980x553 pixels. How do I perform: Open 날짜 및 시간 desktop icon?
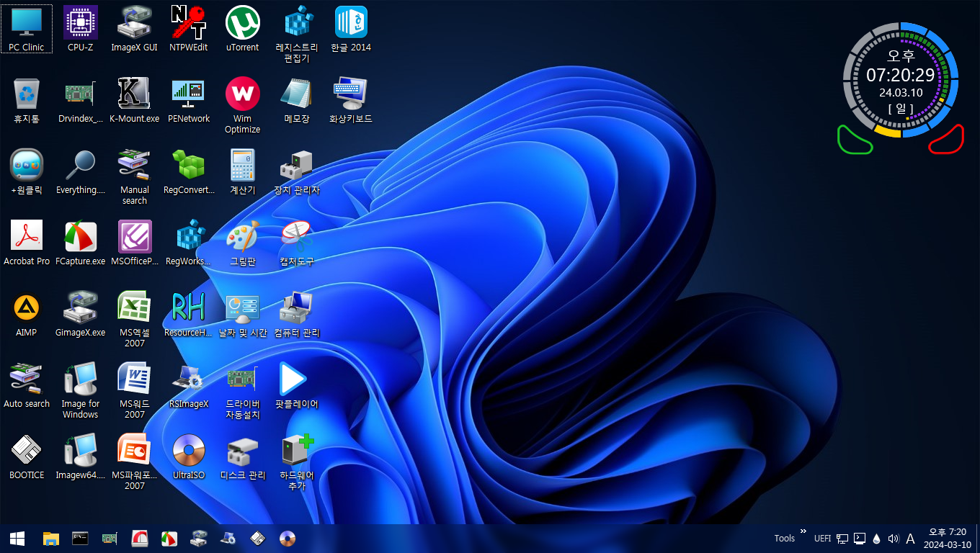click(243, 315)
